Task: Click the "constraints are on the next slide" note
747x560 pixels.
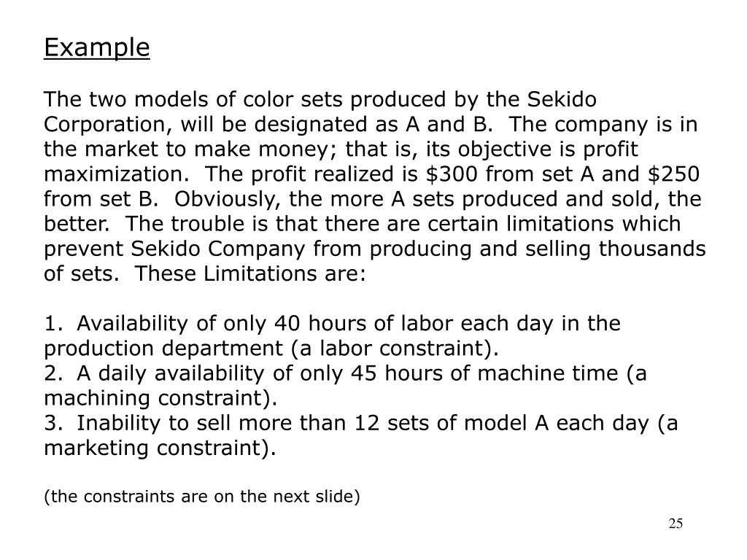Action: [x=202, y=497]
